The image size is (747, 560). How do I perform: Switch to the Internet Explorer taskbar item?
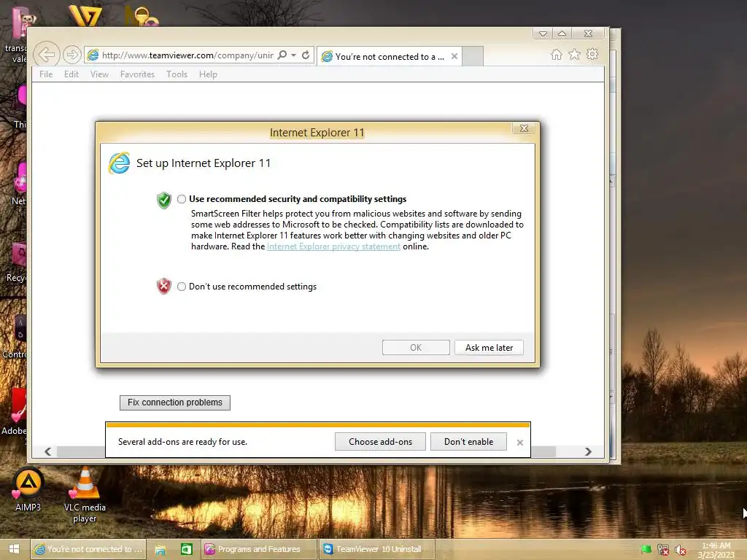[x=88, y=549]
